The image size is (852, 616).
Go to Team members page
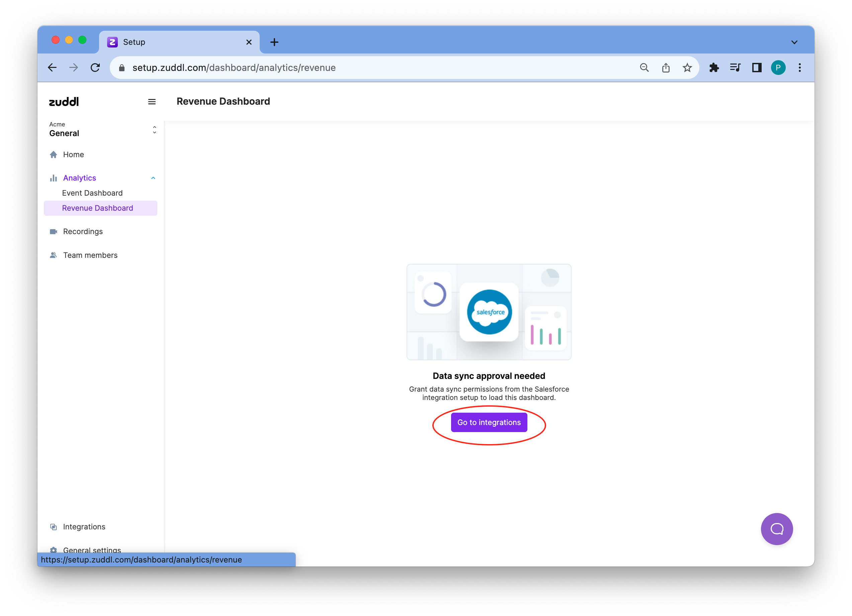click(x=90, y=255)
